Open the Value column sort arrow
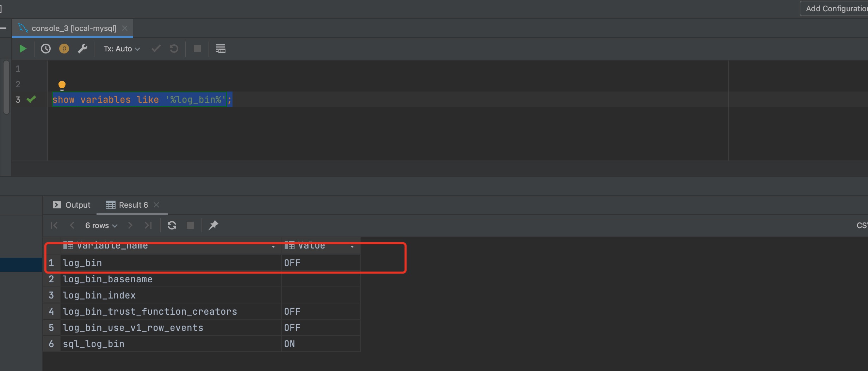This screenshot has height=371, width=868. tap(352, 246)
